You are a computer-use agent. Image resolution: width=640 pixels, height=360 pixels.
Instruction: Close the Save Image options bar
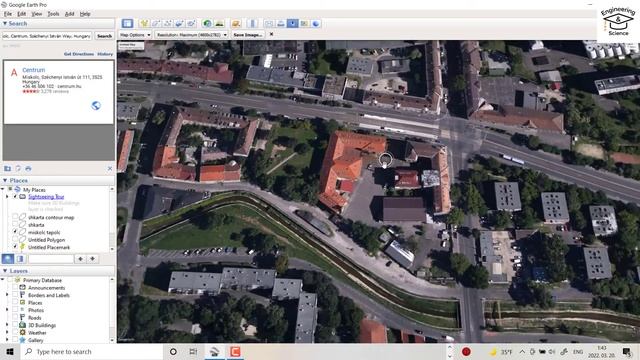(271, 35)
